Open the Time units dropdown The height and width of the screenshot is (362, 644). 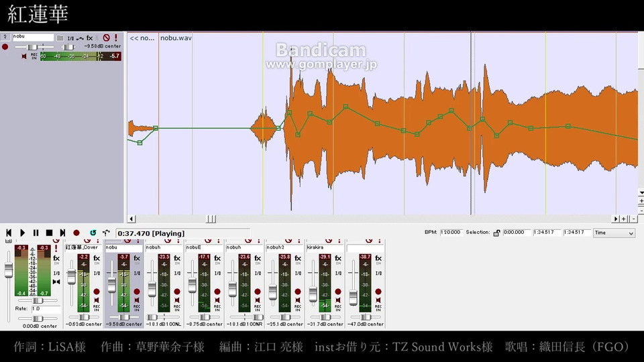[x=614, y=233]
